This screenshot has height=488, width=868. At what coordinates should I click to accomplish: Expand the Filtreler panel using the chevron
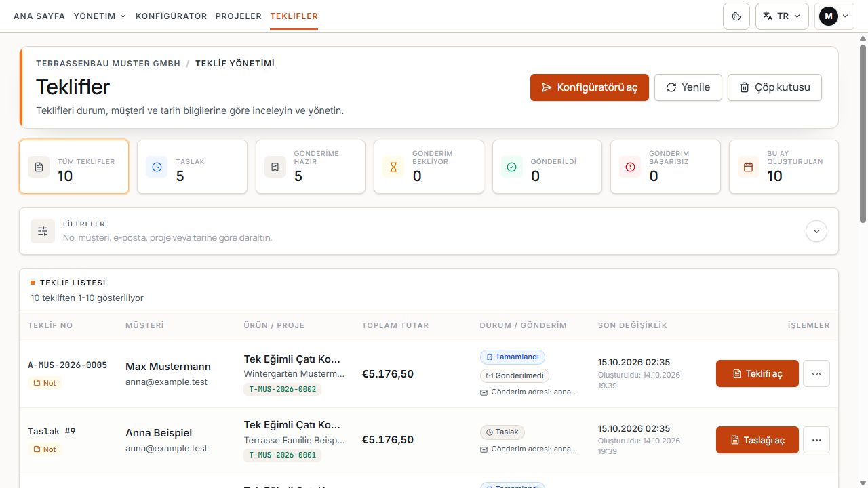(816, 231)
